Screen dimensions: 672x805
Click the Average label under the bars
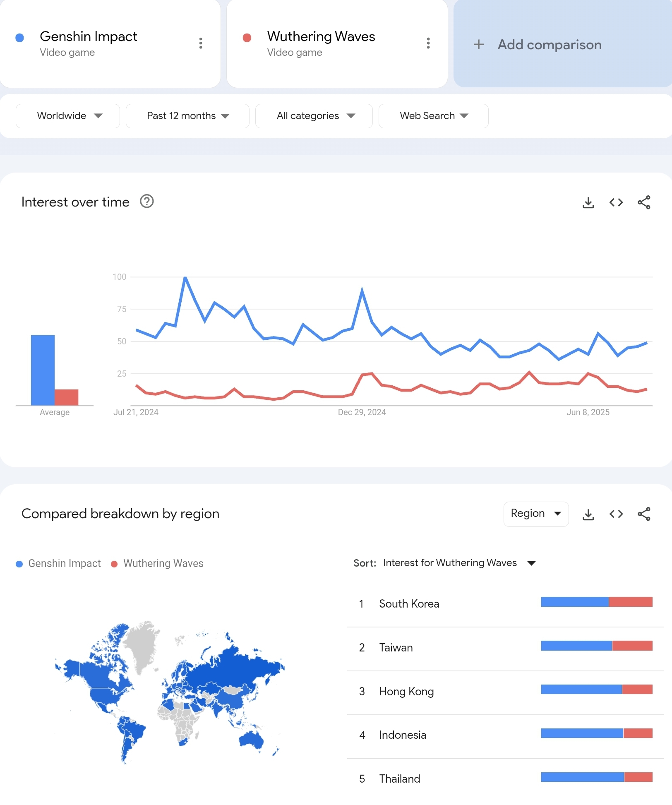pos(55,412)
